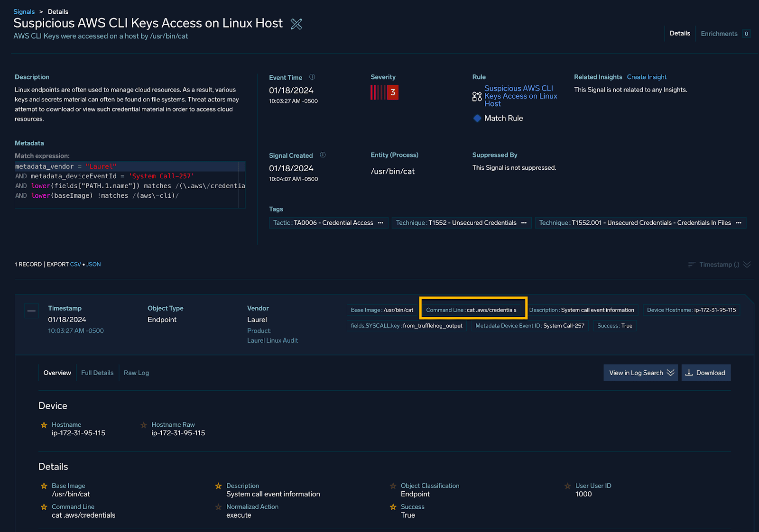
Task: Toggle the star next to Hostname Raw
Action: [144, 425]
